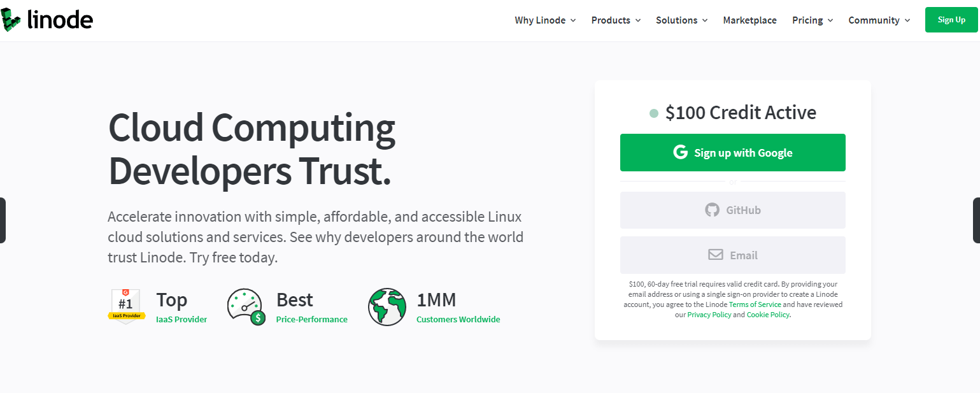Click the envelope icon on the Email option
The height and width of the screenshot is (393, 980).
pyautogui.click(x=714, y=254)
